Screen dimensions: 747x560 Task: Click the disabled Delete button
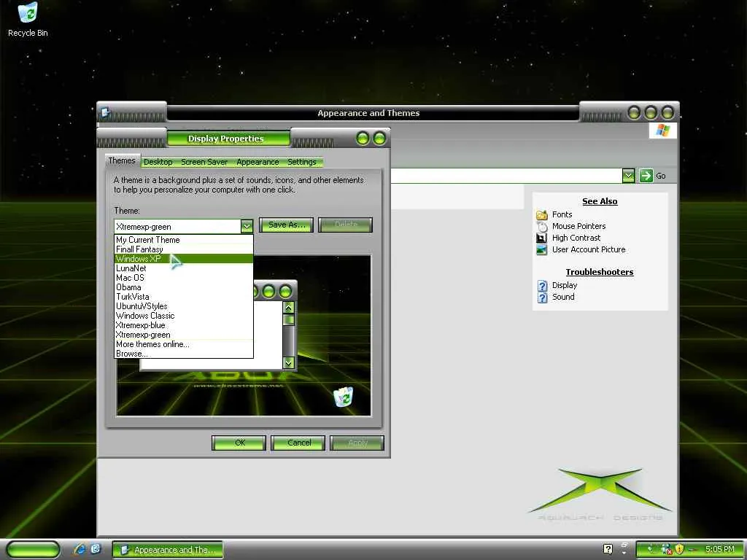click(345, 225)
